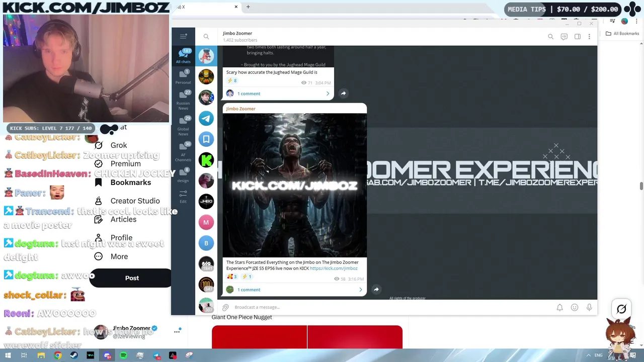
Task: Open the Saved Messages bookmark chat
Action: pos(206,139)
